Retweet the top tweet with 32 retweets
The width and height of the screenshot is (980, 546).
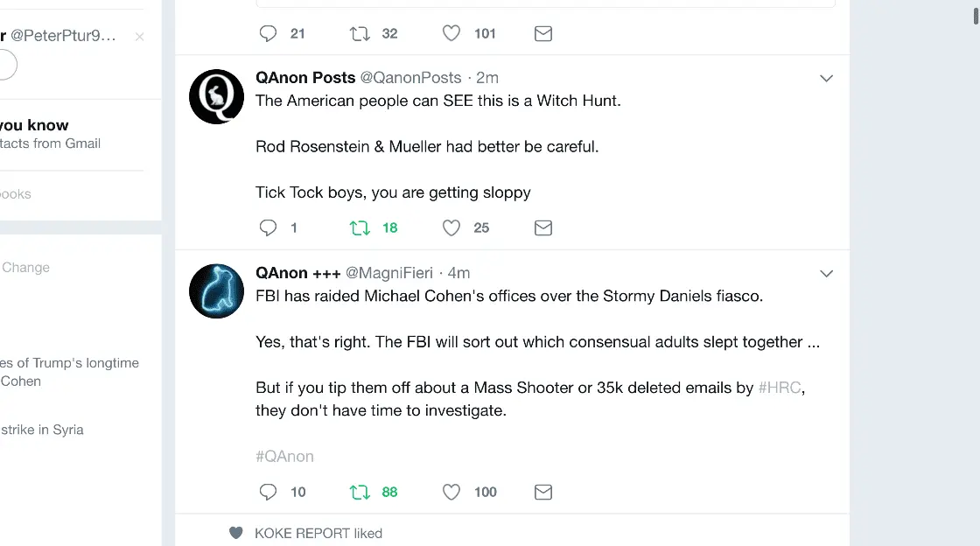[360, 34]
